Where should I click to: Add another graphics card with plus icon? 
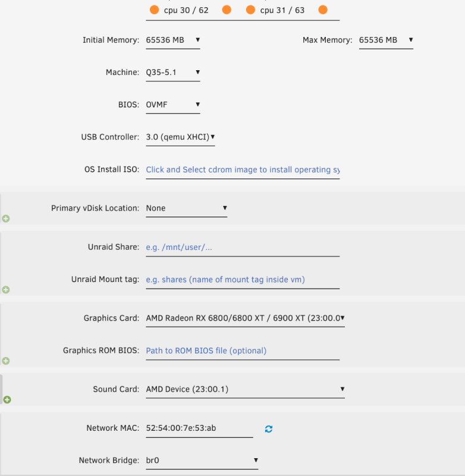[x=6, y=361]
